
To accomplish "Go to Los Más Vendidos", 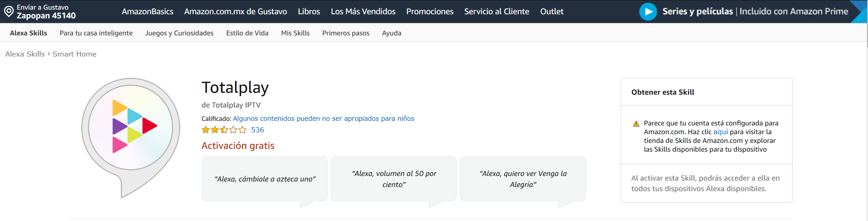I will [363, 11].
